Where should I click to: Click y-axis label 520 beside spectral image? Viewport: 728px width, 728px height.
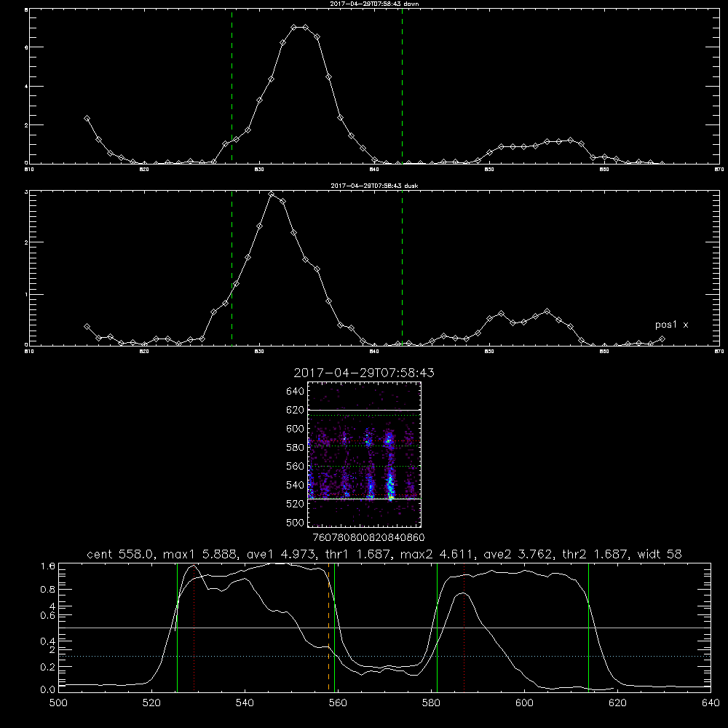point(296,504)
